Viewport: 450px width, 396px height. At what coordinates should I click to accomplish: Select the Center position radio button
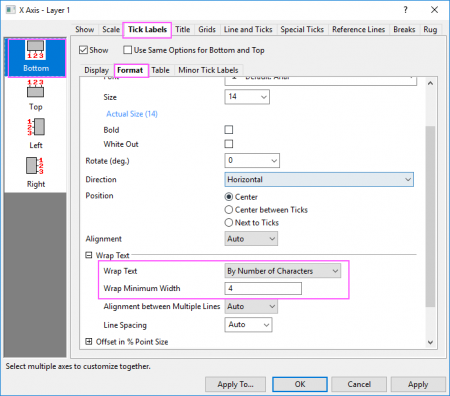[x=229, y=197]
